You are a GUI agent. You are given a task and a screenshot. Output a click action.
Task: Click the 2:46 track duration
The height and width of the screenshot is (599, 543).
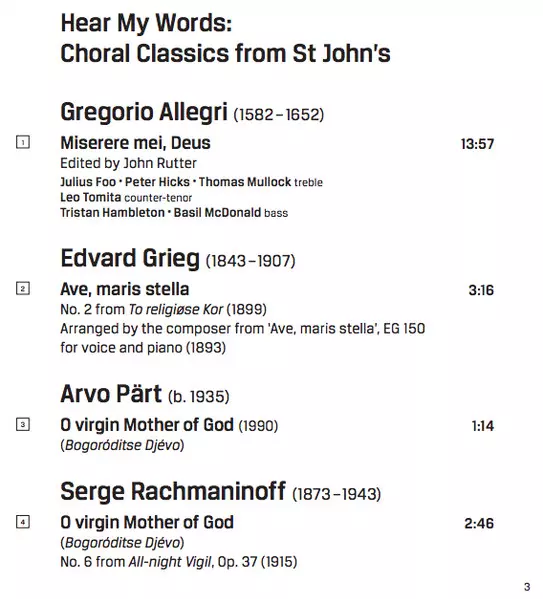[479, 523]
